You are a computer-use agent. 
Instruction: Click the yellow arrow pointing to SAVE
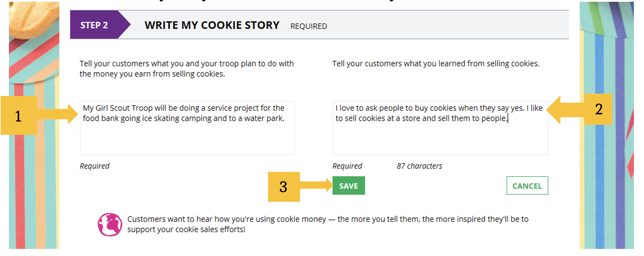(316, 185)
